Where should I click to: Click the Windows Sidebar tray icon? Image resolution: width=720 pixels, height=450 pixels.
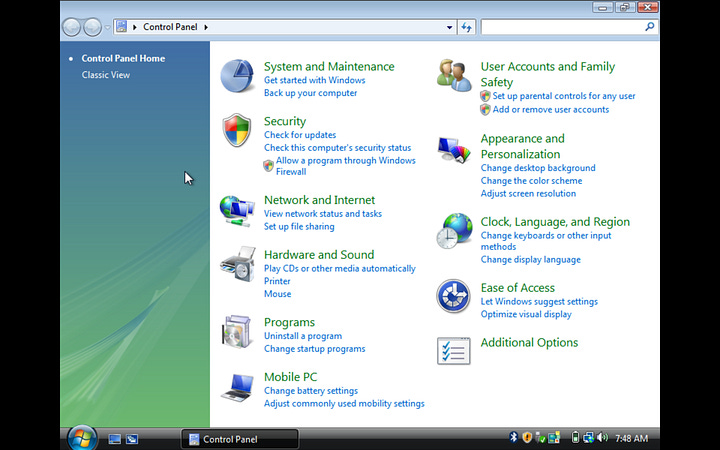[x=555, y=438]
